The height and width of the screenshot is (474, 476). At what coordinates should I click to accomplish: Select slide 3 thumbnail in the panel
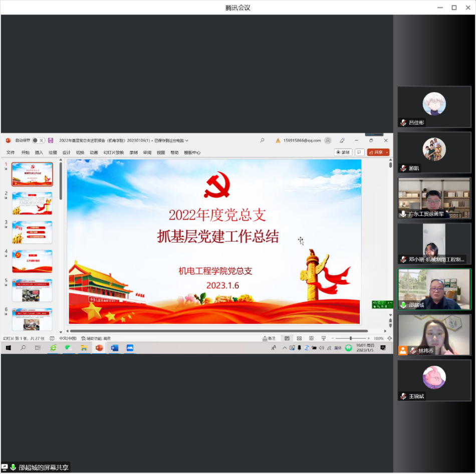(x=32, y=232)
